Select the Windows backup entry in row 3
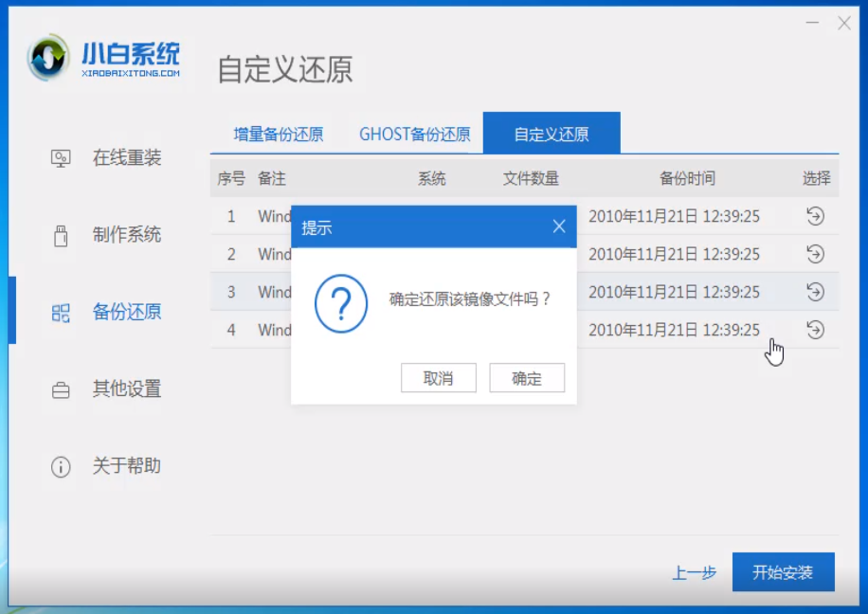868x614 pixels. coord(274,292)
